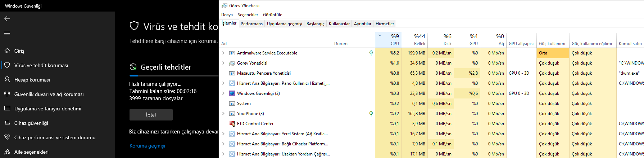Click the heart icon for Cihaz performansı
The height and width of the screenshot is (158, 644).
tap(7, 137)
